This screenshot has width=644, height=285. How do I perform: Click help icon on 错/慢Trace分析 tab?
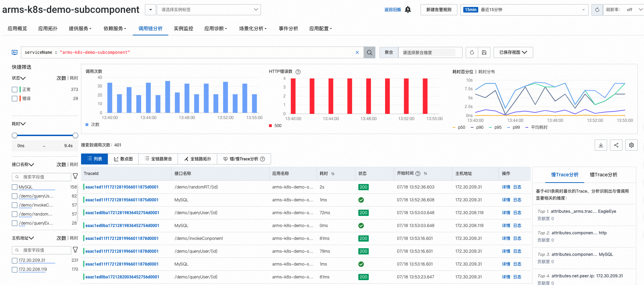pos(263,159)
